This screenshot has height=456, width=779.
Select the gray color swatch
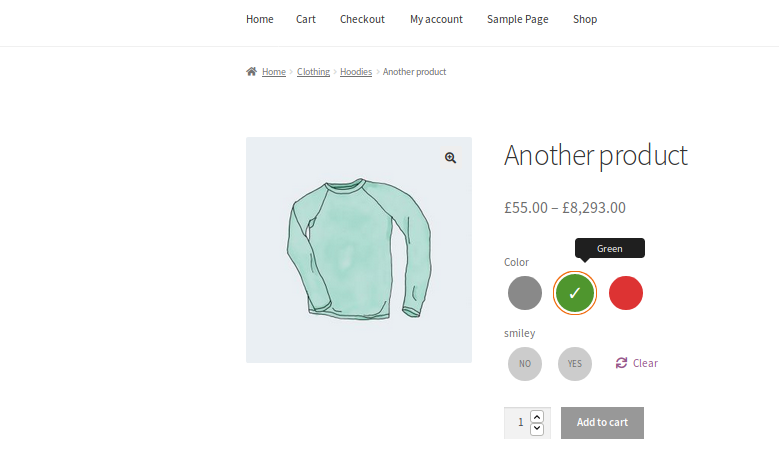[525, 293]
